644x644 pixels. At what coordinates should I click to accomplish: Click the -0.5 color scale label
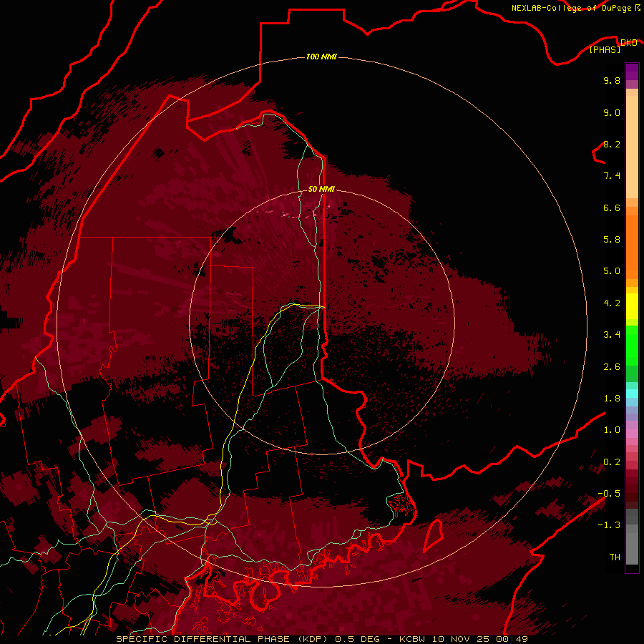pyautogui.click(x=609, y=494)
